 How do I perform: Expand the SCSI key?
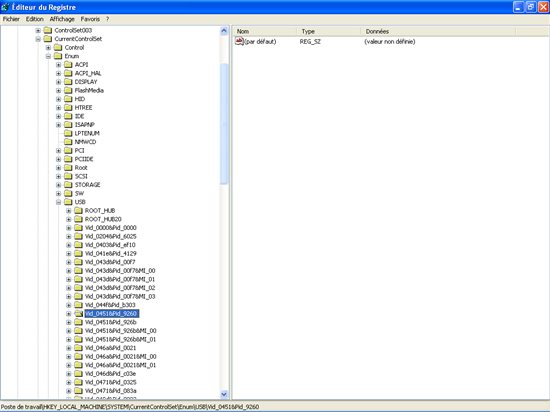pos(59,176)
